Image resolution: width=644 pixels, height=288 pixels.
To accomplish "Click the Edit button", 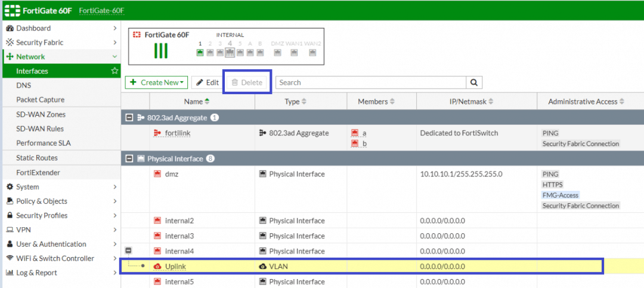I will tap(208, 82).
